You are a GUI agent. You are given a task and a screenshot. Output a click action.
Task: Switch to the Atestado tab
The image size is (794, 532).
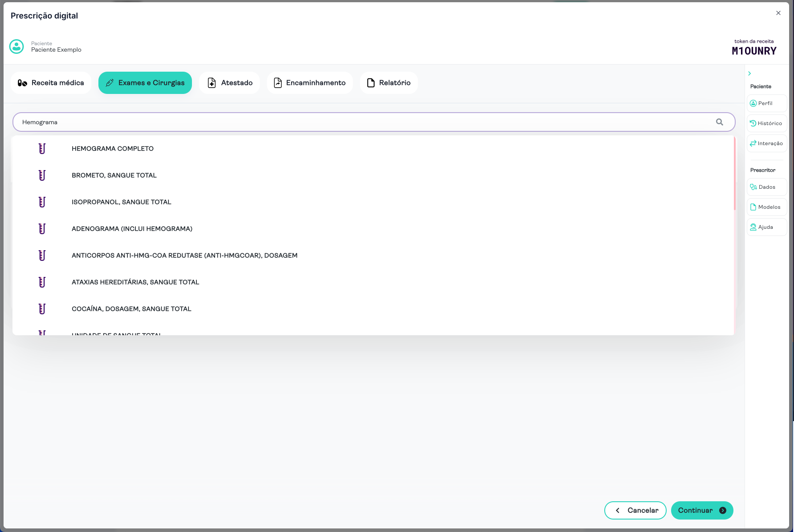coord(229,83)
